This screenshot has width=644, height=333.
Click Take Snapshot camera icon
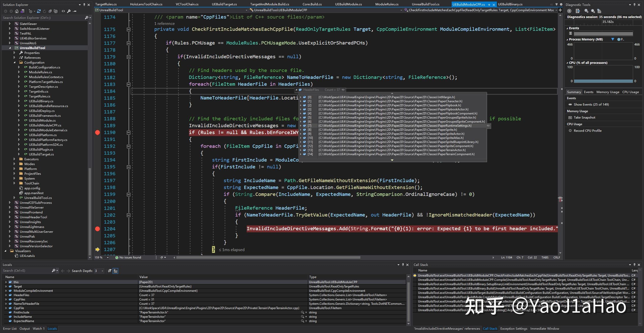[570, 118]
